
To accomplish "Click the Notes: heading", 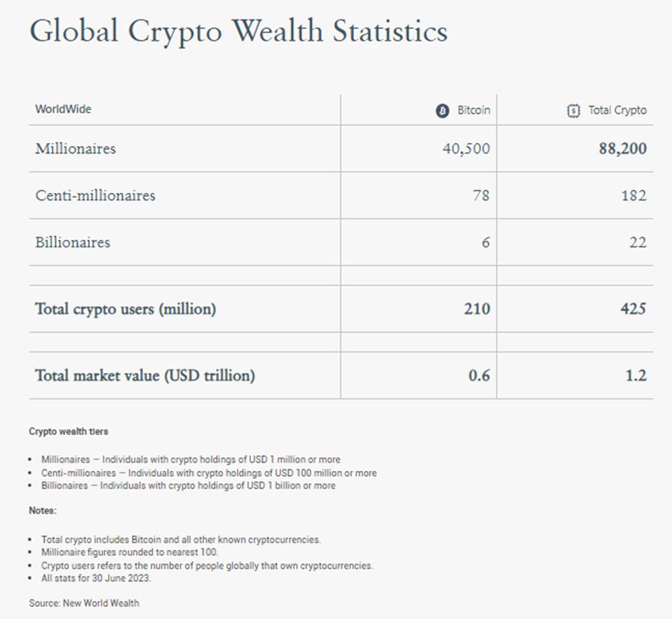I will pyautogui.click(x=42, y=510).
